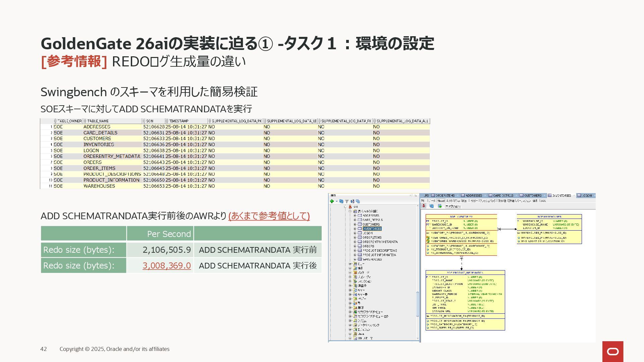This screenshot has height=362, width=644.
Task: Collapse the tables folder node
Action: coord(350,212)
